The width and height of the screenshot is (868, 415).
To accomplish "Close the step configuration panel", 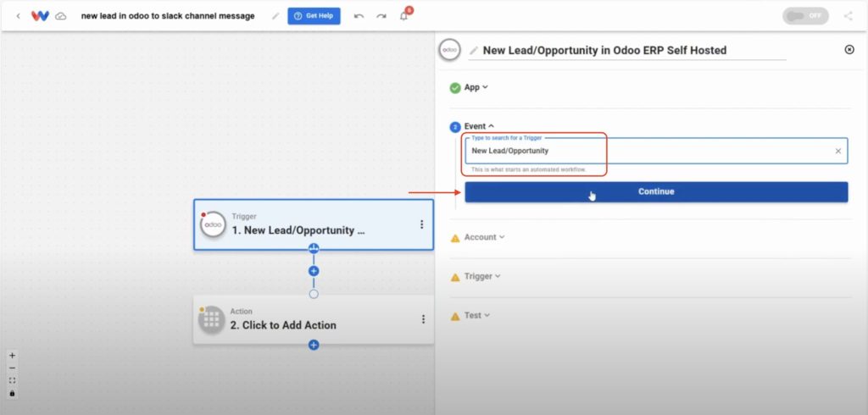I will click(x=849, y=50).
